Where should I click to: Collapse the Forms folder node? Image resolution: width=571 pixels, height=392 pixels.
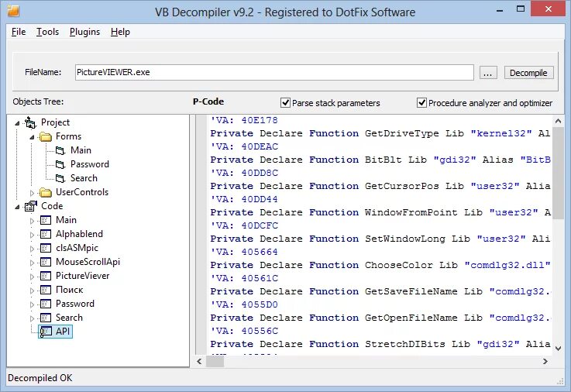32,137
